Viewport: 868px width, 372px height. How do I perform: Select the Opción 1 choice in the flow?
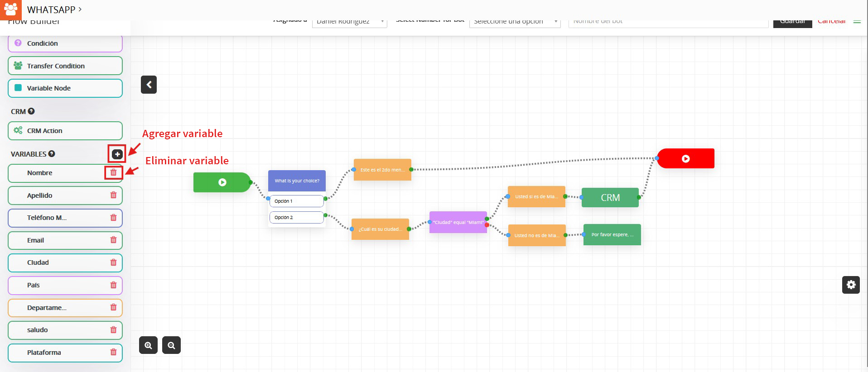296,201
